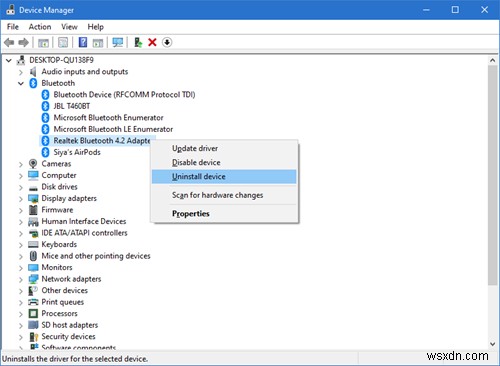Screen dimensions: 500x366
Task: Click the show/hide console tree icon
Action: 43,43
